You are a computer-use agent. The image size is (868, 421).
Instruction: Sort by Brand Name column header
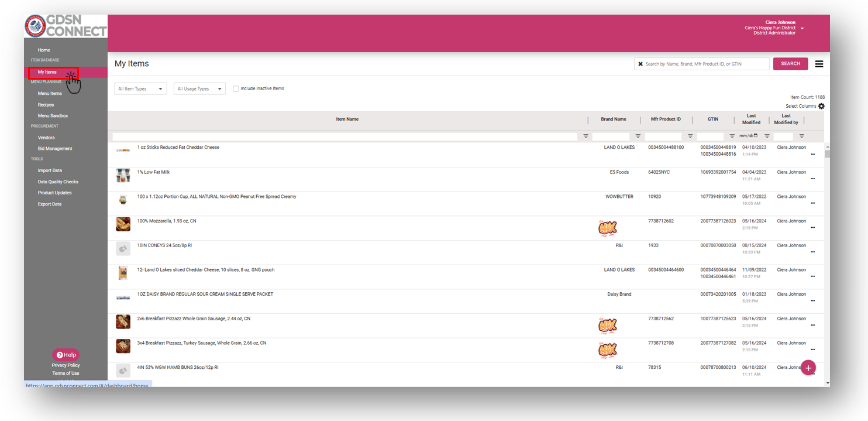tap(614, 119)
